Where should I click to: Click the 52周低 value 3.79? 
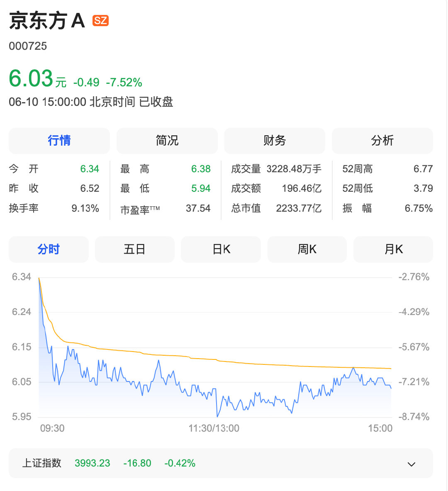pyautogui.click(x=423, y=188)
